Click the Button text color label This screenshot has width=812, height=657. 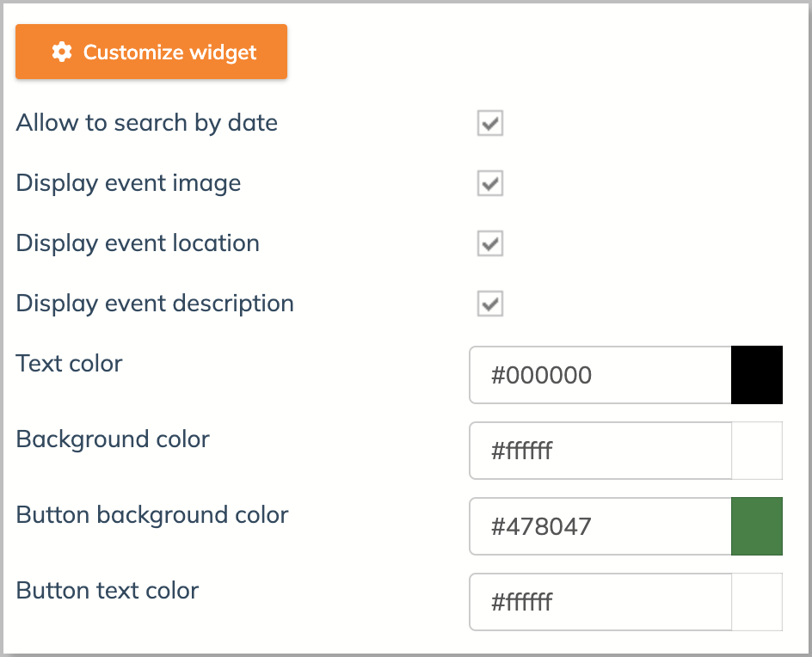pyautogui.click(x=108, y=590)
